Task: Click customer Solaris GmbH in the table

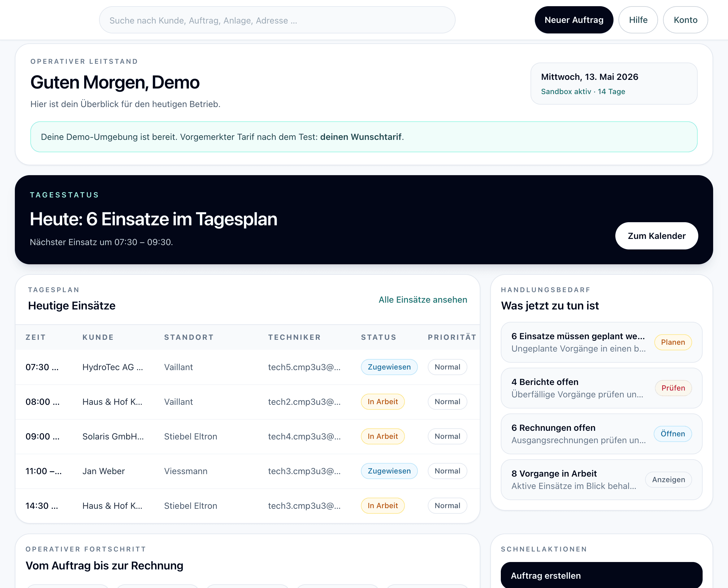Action: point(113,436)
